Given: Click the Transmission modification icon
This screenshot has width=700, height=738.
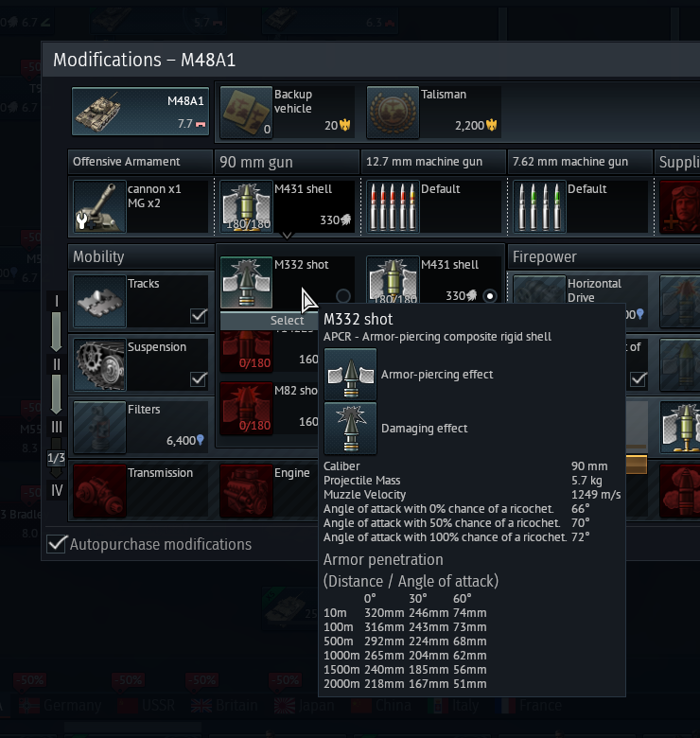Looking at the screenshot, I should [x=99, y=491].
